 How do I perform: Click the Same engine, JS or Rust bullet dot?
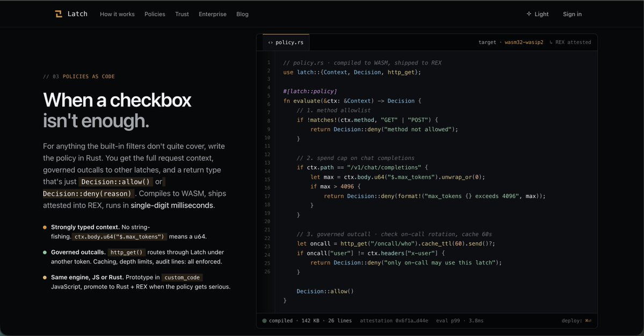tap(45, 277)
